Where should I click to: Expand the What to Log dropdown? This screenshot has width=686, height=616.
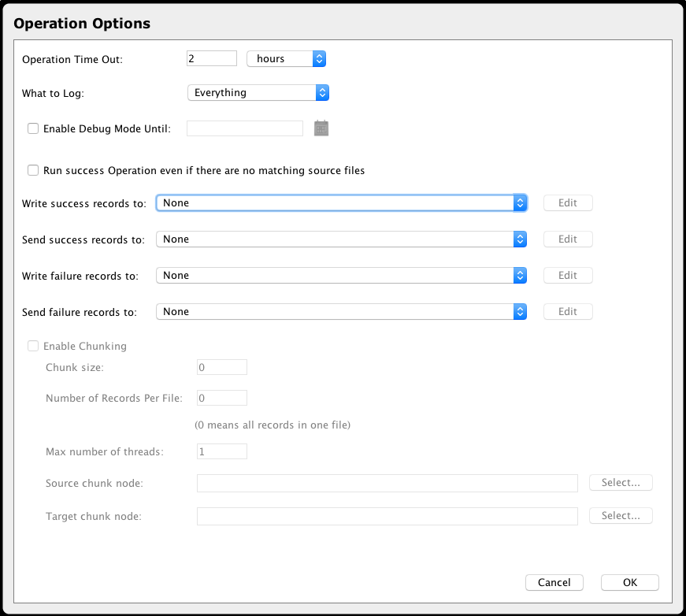[x=258, y=93]
